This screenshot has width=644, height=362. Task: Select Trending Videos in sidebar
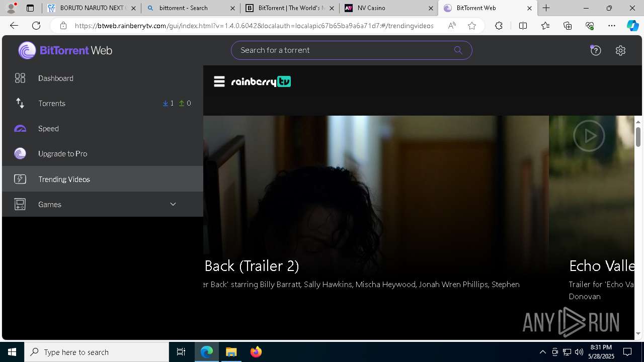point(103,179)
